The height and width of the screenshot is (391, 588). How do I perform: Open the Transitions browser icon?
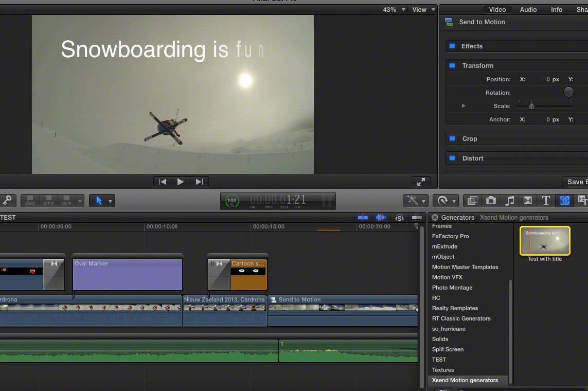528,201
